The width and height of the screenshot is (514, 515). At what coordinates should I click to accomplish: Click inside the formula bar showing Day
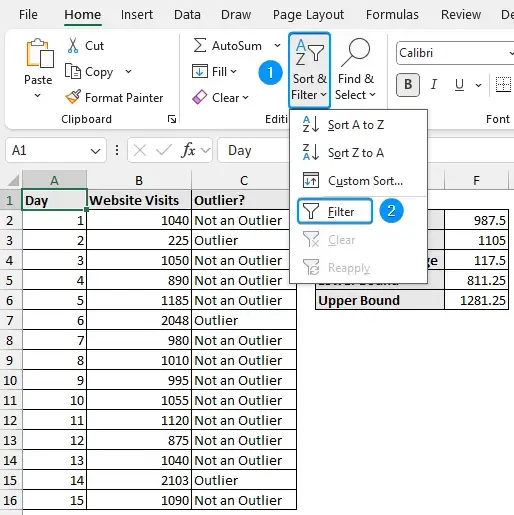253,150
